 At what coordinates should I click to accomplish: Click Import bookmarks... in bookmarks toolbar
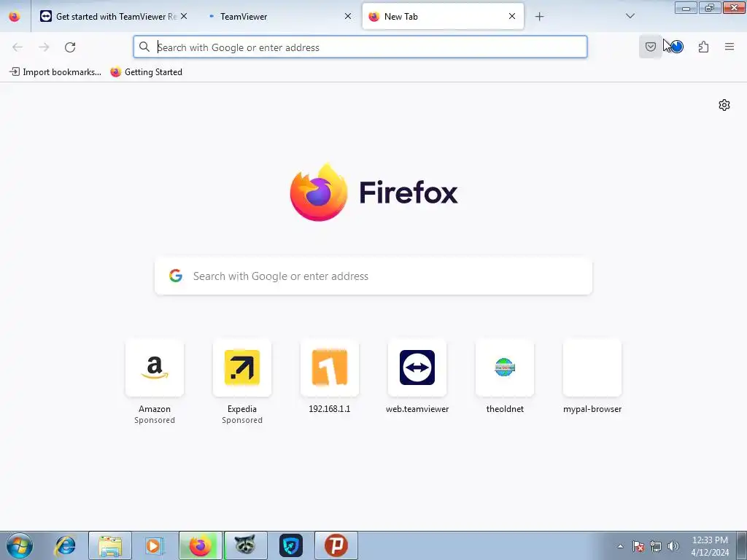(x=55, y=72)
